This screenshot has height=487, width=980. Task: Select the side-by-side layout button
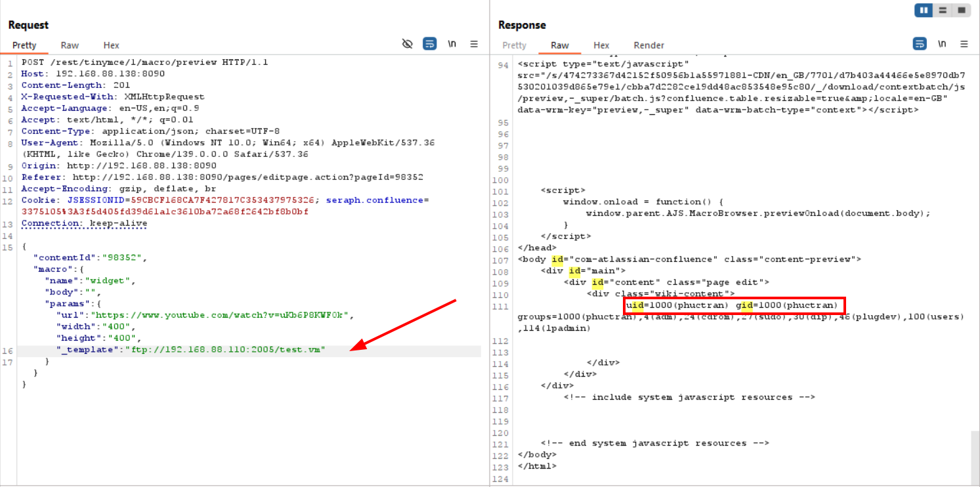coord(924,10)
